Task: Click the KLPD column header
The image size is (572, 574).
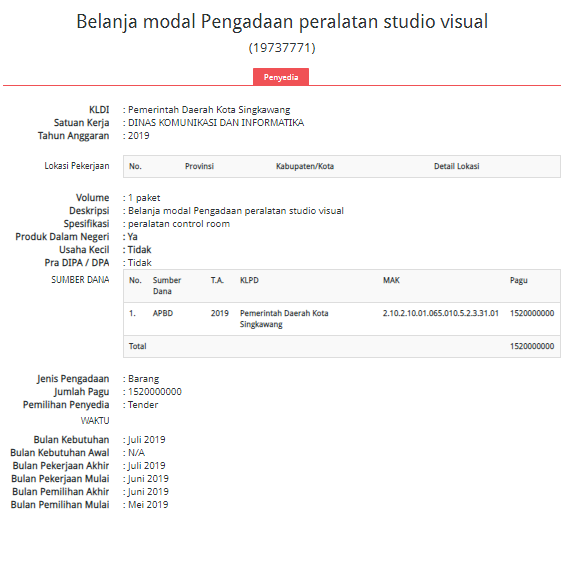Action: point(249,280)
